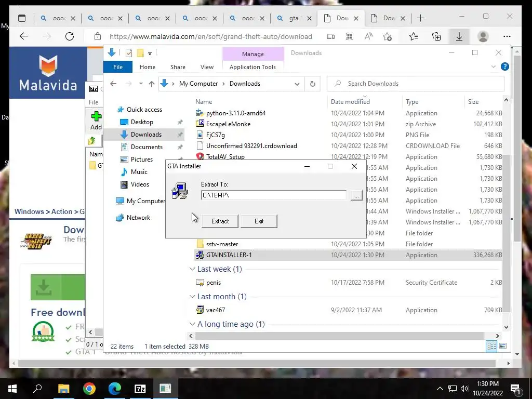Click the Explorer vertical scrollbar down arrow
532x399 pixels.
click(506, 327)
